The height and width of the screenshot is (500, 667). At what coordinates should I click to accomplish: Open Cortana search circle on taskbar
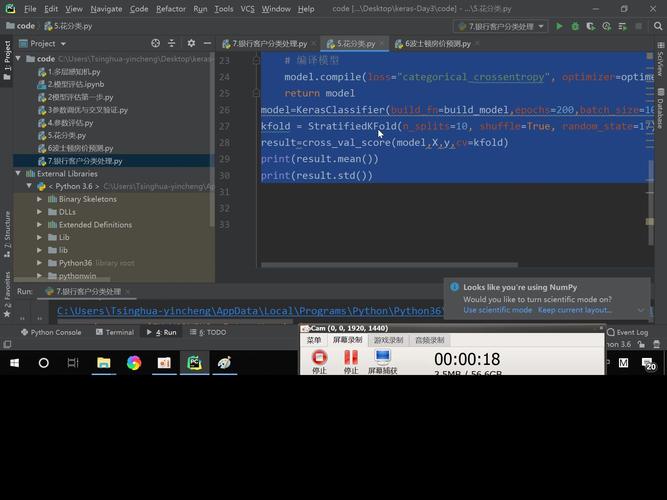click(x=43, y=363)
